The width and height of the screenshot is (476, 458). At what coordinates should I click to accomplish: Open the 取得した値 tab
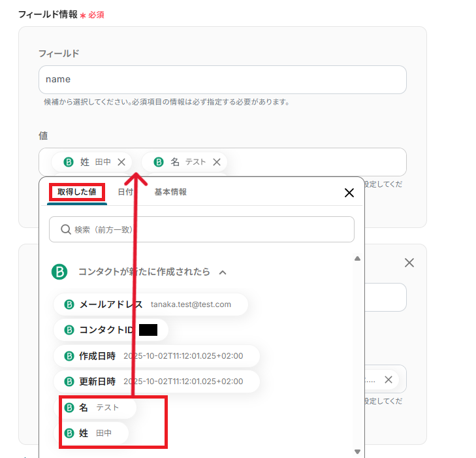coord(77,192)
